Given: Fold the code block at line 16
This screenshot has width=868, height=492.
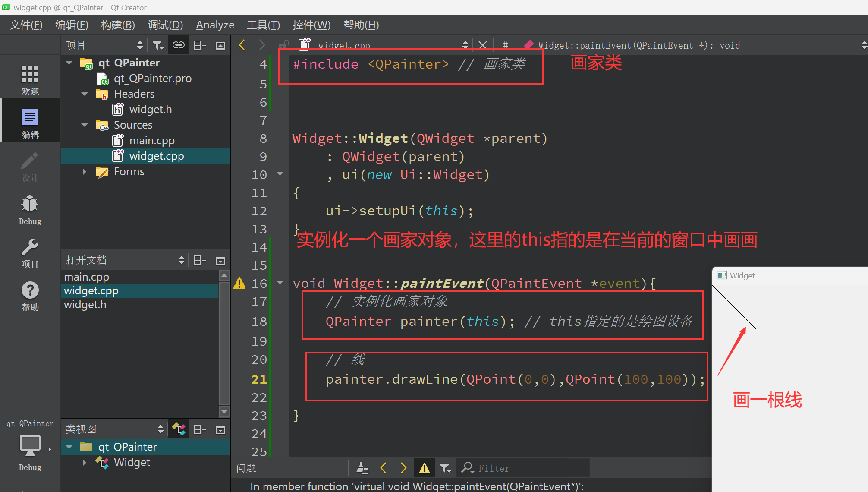Looking at the screenshot, I should [280, 283].
